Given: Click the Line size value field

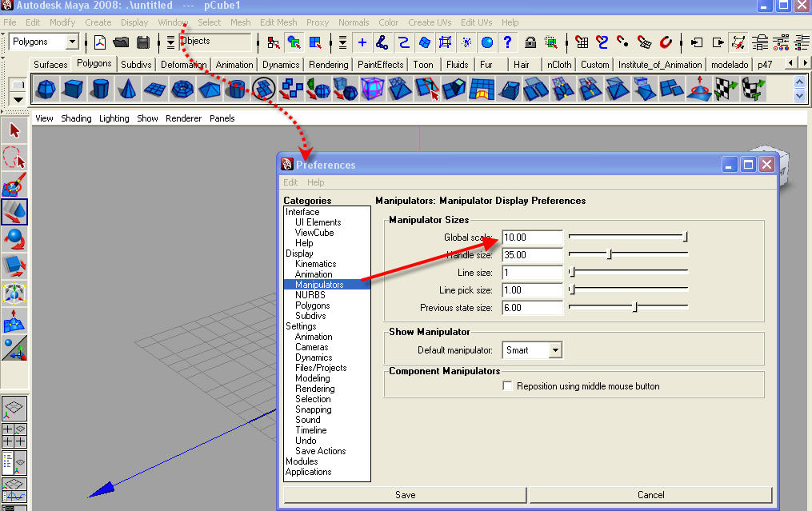Looking at the screenshot, I should (532, 273).
